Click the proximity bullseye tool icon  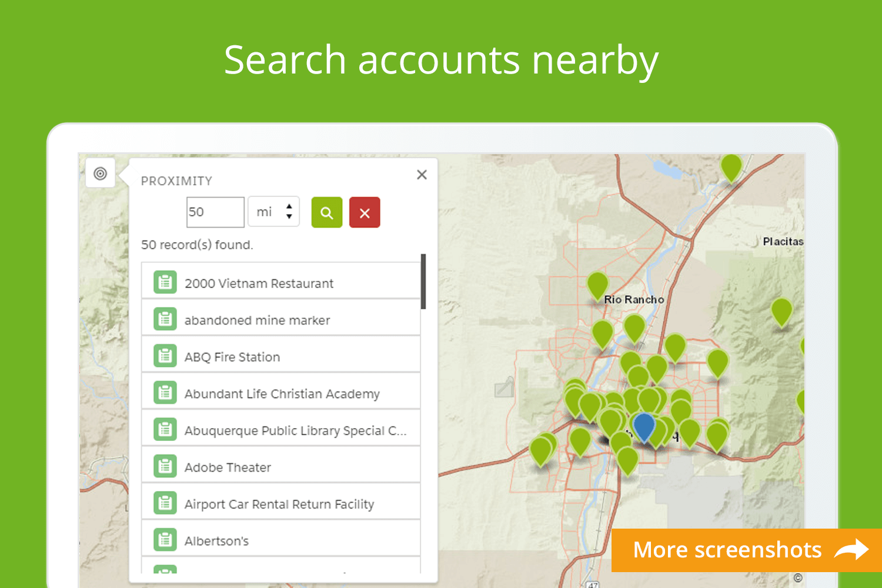(100, 173)
